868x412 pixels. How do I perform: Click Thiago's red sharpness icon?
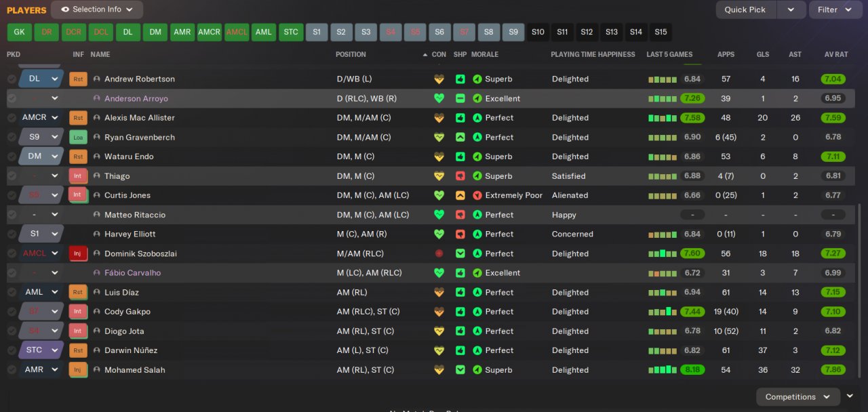460,176
